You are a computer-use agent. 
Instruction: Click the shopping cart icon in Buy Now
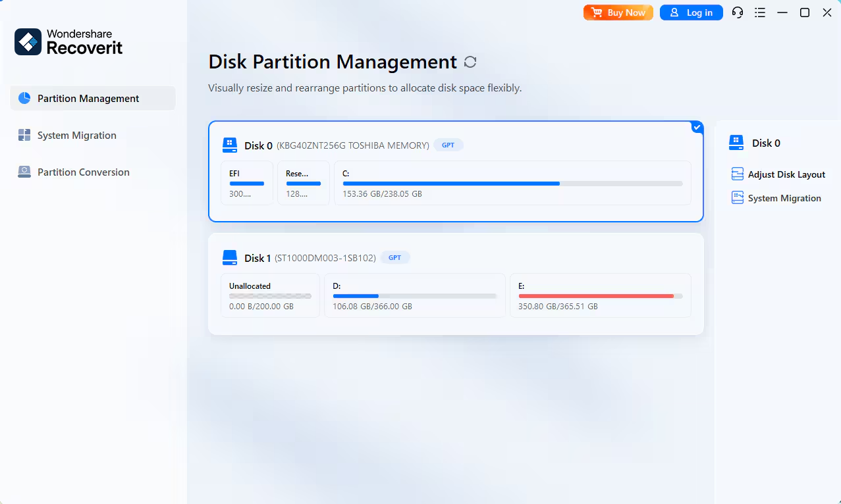coord(597,13)
